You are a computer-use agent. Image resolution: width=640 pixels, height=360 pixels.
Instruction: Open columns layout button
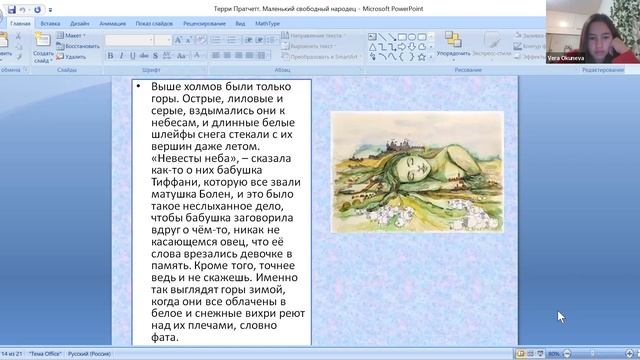tap(262, 56)
